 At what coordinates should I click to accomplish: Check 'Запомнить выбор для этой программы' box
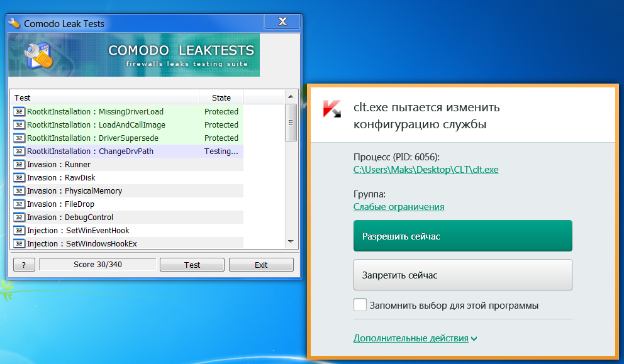coord(360,305)
